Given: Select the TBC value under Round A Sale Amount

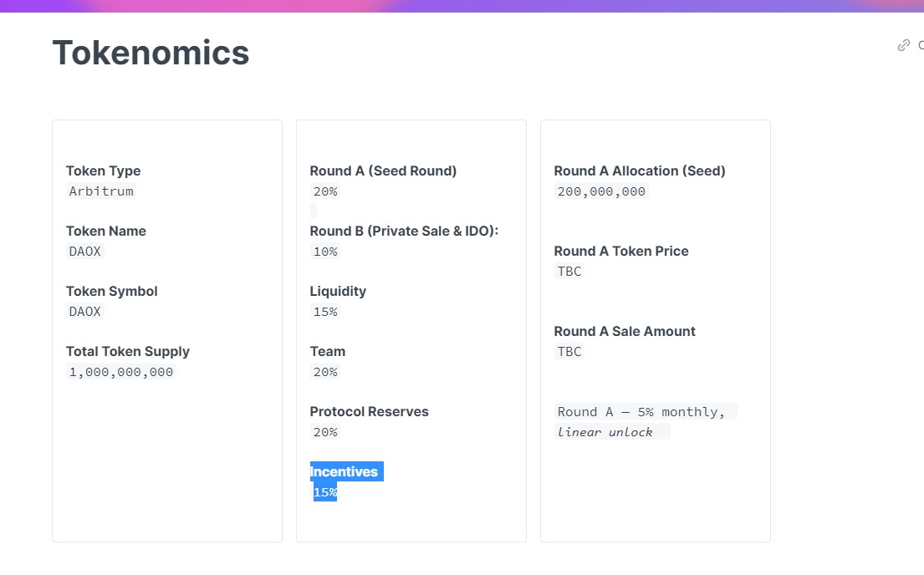Looking at the screenshot, I should [x=569, y=351].
